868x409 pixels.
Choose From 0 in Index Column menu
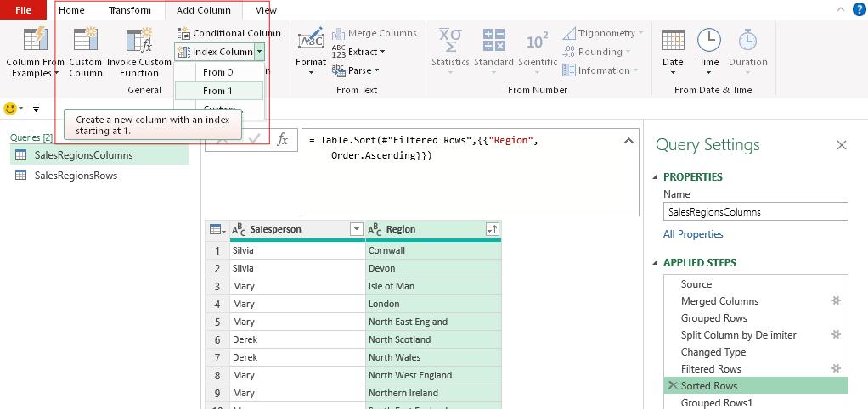pyautogui.click(x=218, y=72)
